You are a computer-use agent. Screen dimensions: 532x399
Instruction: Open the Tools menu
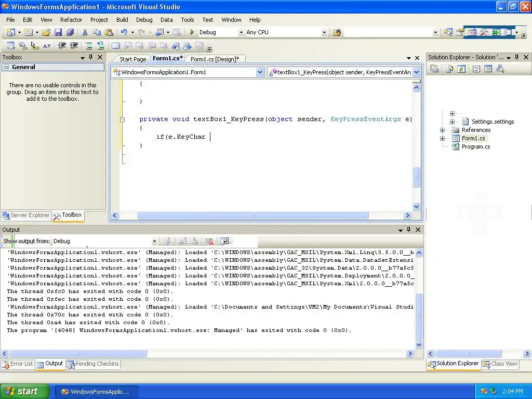point(187,20)
